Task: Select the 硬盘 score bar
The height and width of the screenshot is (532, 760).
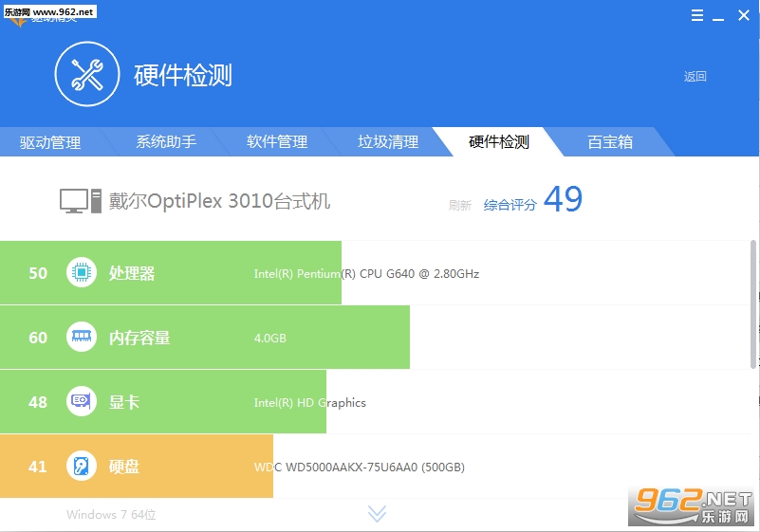Action: [137, 466]
